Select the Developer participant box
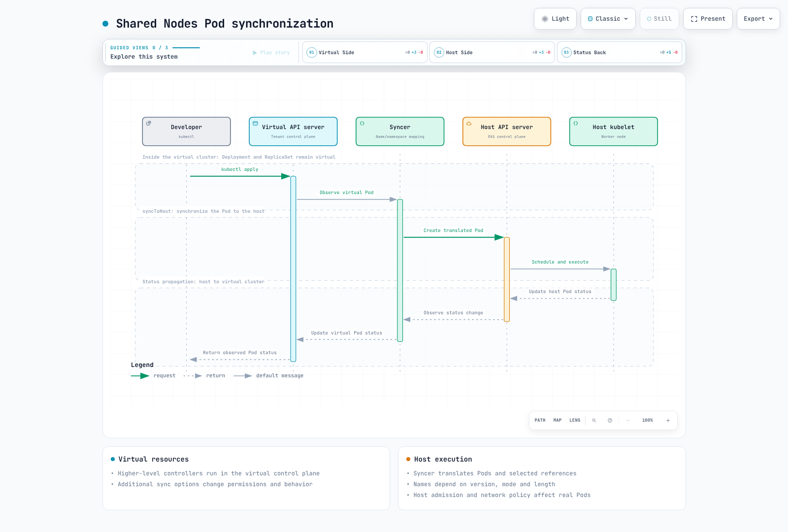The height and width of the screenshot is (532, 788). pos(187,132)
